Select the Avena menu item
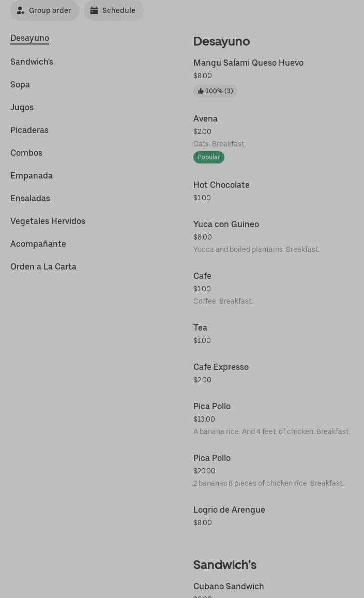Screen dimensions: 364x598 (205, 118)
